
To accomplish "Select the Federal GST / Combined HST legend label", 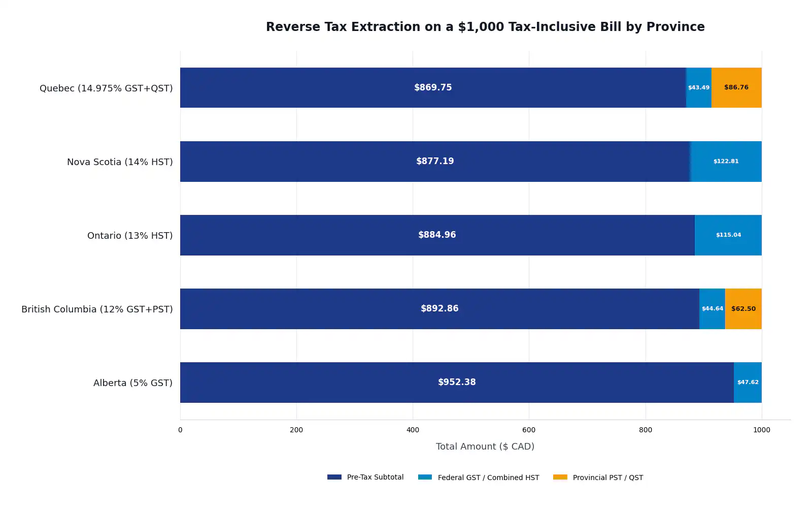I will (488, 478).
